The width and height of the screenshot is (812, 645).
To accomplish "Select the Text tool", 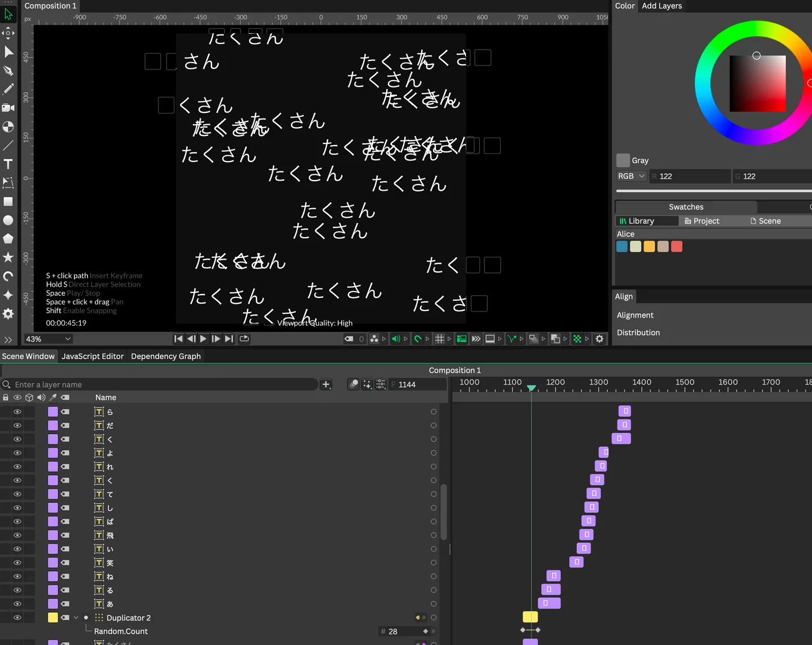I will pos(8,164).
